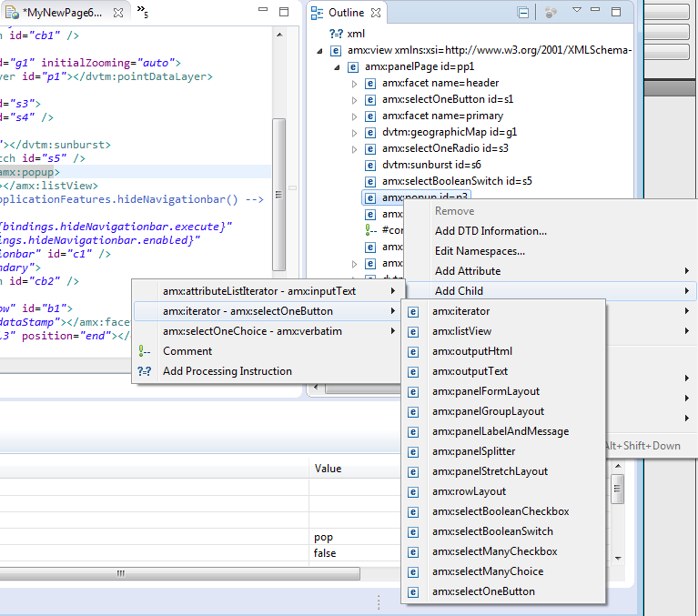Choose Edit Namespaces from context menu
Screen dimensions: 698x616
coord(480,251)
